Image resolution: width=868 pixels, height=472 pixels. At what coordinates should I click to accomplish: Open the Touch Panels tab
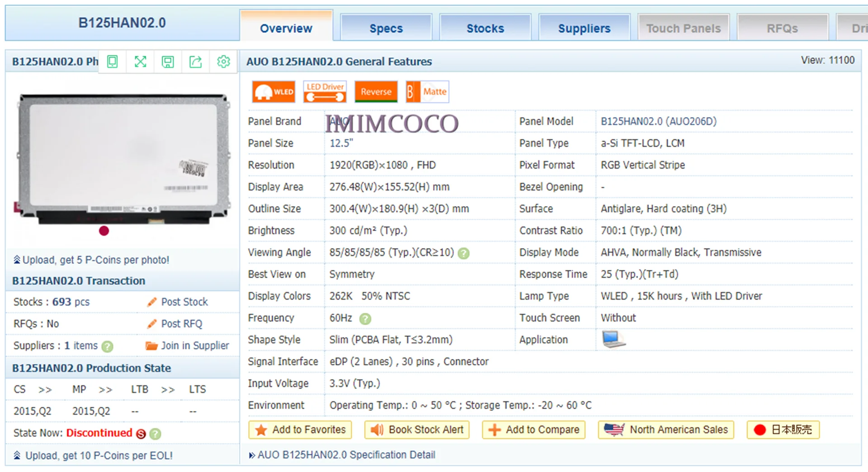[684, 28]
